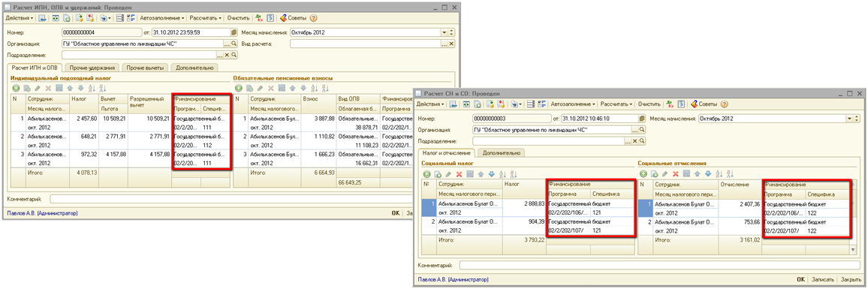Open help question mark in right window toolbar
Viewport: 868px width, 289px height.
(724, 104)
